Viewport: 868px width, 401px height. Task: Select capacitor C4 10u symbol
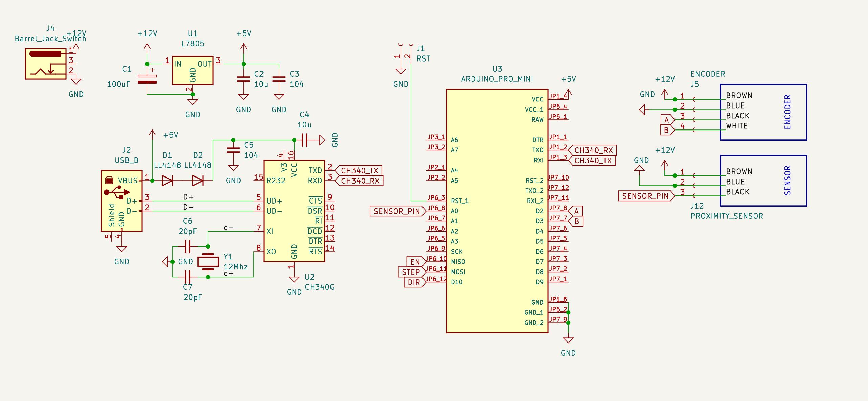304,140
